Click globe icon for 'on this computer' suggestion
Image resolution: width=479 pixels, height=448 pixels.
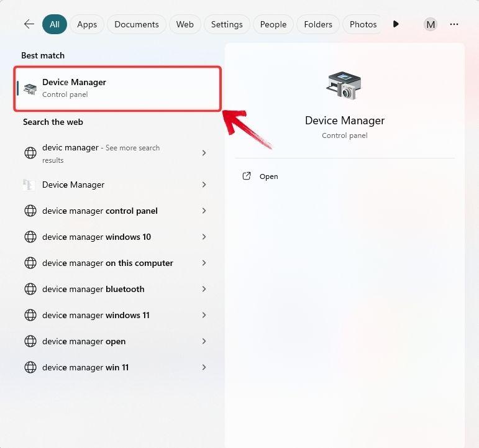click(x=30, y=263)
